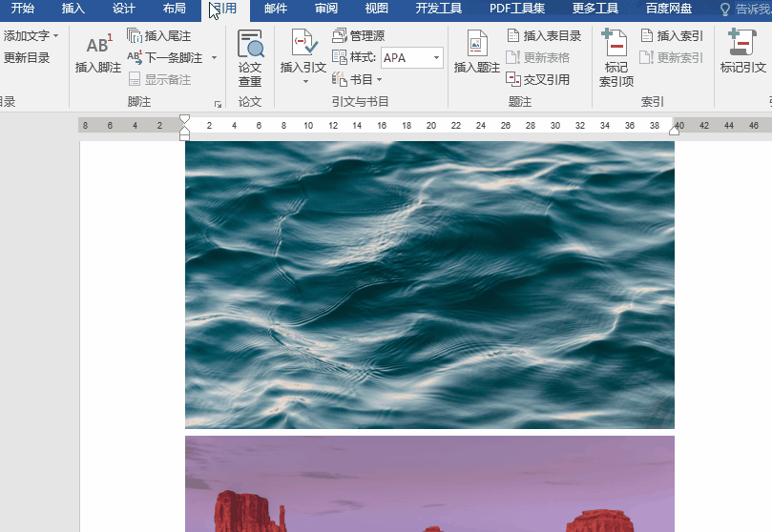Open the APA style combo box
The image size is (772, 532).
coord(412,57)
